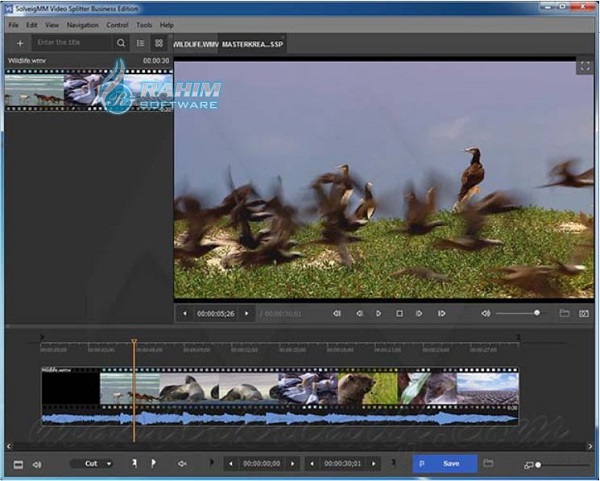Viewport: 600px width, 481px height.
Task: Switch media panel to thumbnail grid view
Action: click(x=159, y=43)
